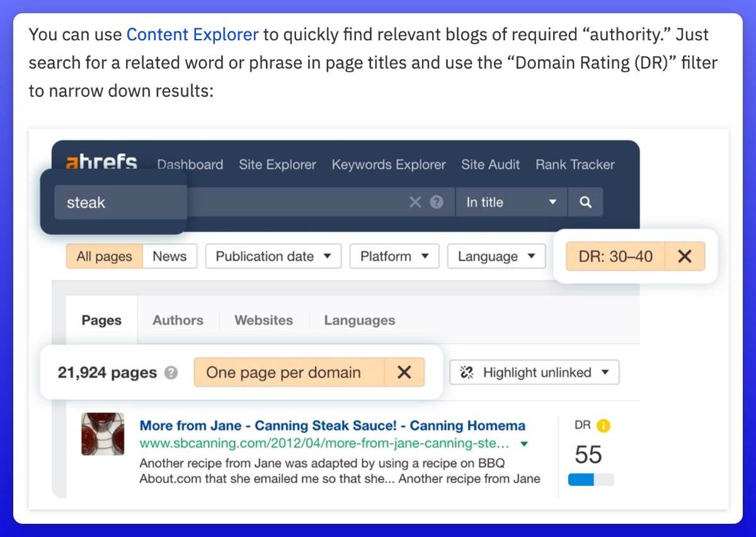
Task: Click the blue DR progress bar
Action: (x=582, y=479)
